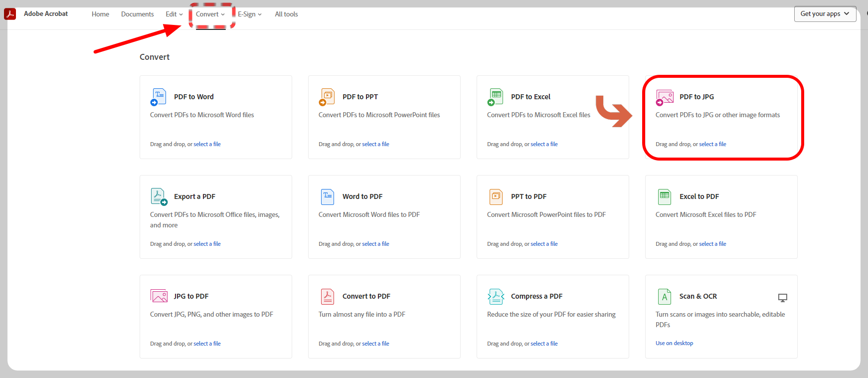Go to the Home tab
This screenshot has height=378, width=868.
[100, 14]
